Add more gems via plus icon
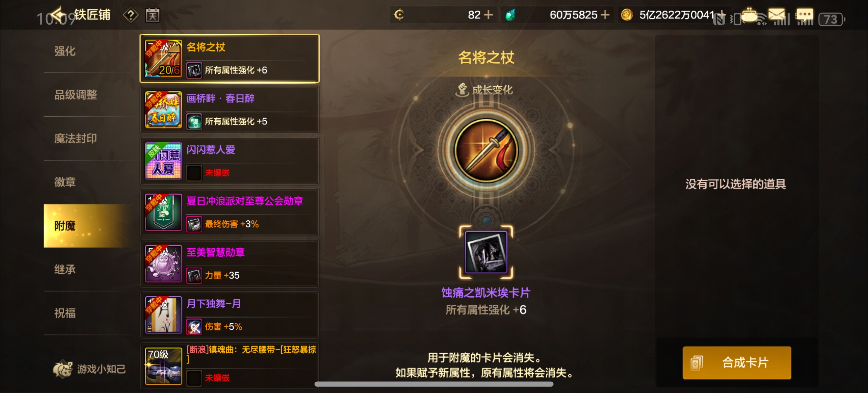Screen dimensions: 868x393 [x=605, y=15]
